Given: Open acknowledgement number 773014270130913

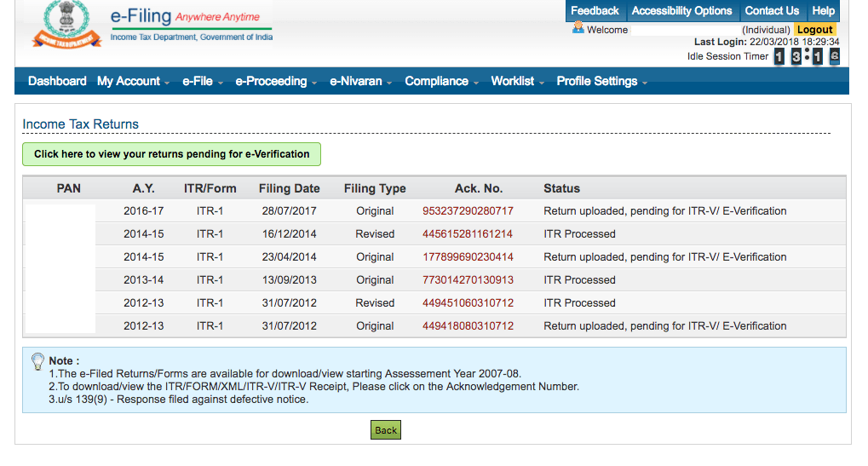Looking at the screenshot, I should tap(468, 280).
